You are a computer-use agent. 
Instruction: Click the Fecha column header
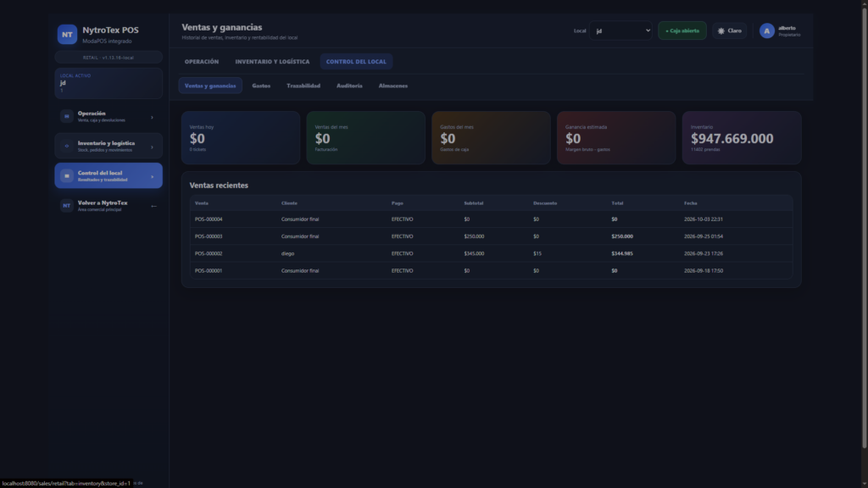(x=690, y=203)
